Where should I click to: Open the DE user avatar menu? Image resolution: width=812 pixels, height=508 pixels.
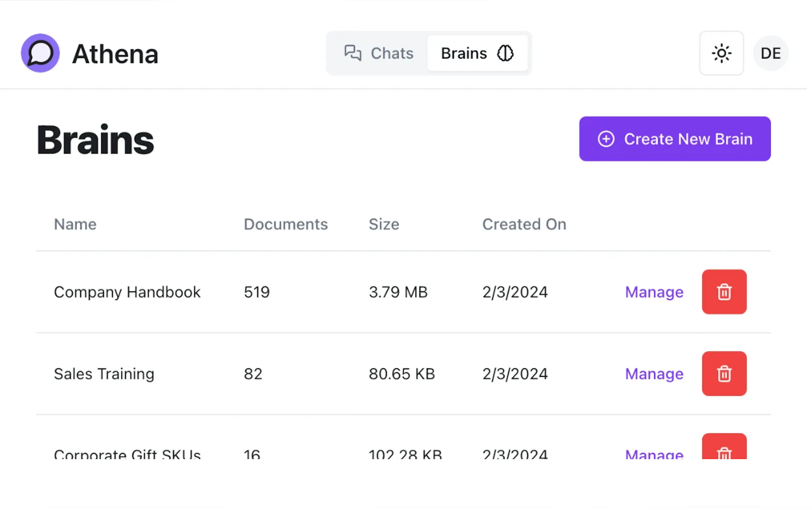pyautogui.click(x=770, y=53)
